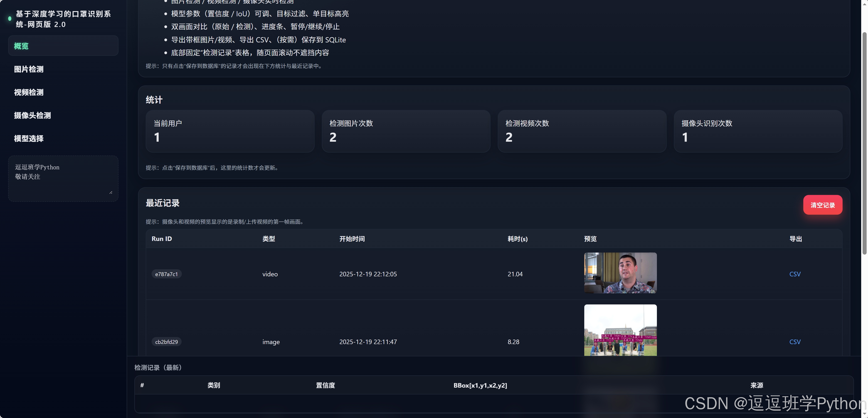This screenshot has width=868, height=418.
Task: Click Run ID badge cb2bfd29
Action: point(166,342)
